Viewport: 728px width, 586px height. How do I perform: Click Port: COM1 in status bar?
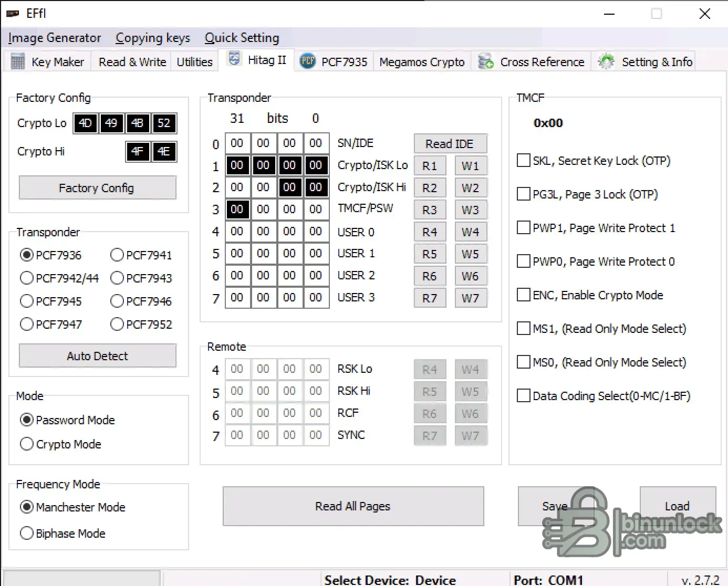[x=548, y=580]
